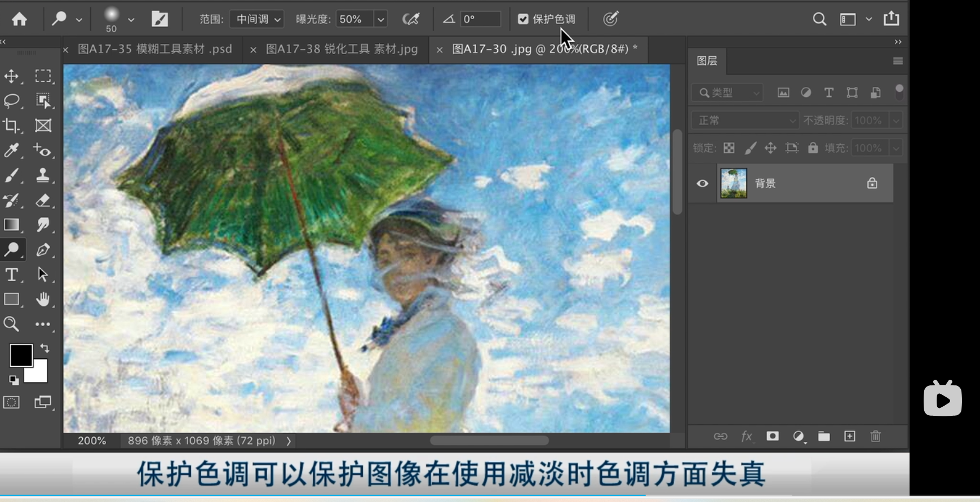The height and width of the screenshot is (502, 980).
Task: Click the 背景 layer thumbnail
Action: pyautogui.click(x=734, y=183)
